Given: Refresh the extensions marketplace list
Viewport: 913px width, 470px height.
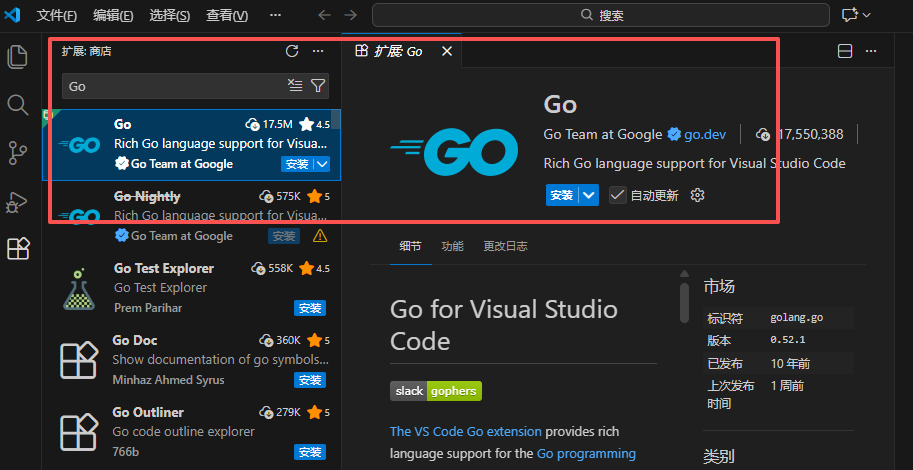Looking at the screenshot, I should tap(292, 51).
